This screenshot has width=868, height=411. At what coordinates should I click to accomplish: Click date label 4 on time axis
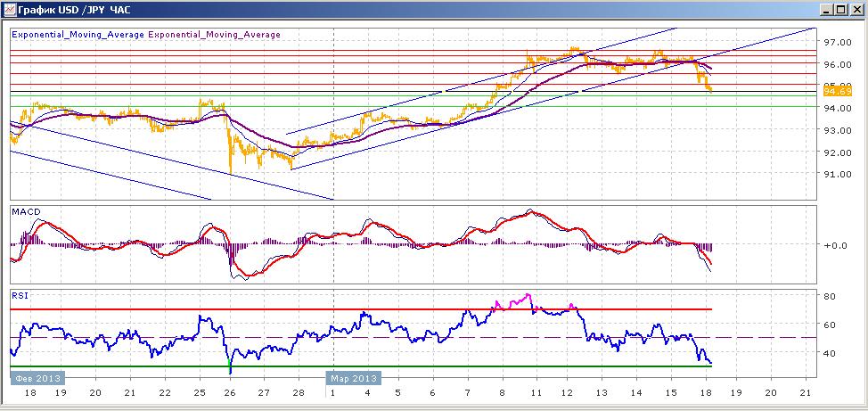[x=367, y=392]
